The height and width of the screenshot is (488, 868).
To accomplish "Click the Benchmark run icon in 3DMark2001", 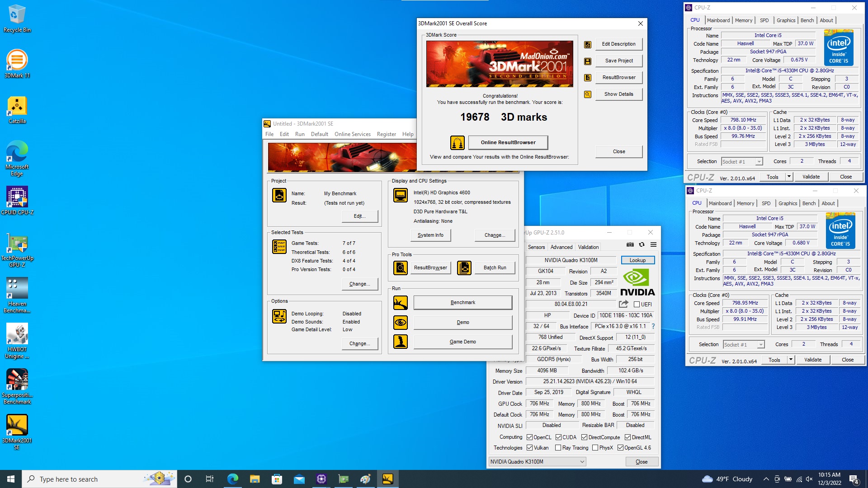I will click(x=401, y=303).
